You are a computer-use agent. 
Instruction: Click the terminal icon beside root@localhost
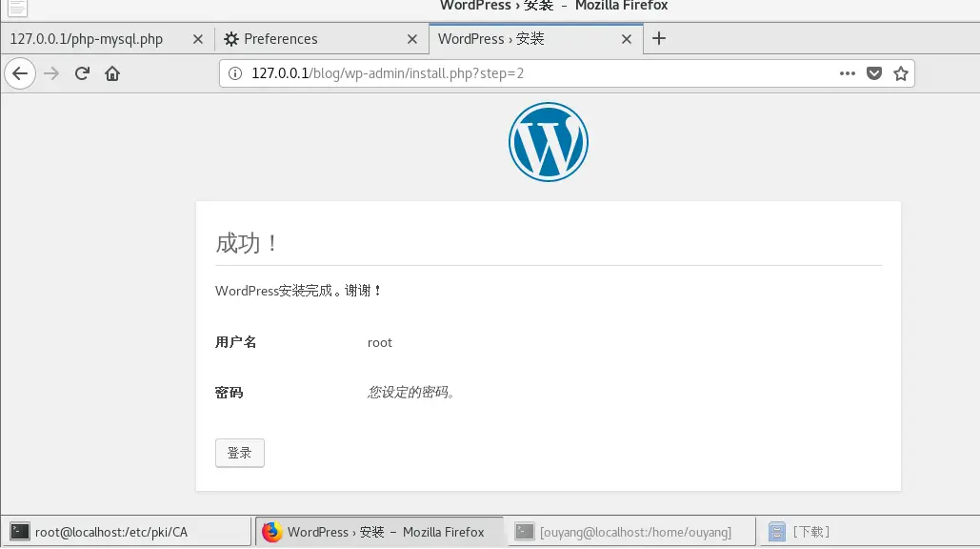20,532
